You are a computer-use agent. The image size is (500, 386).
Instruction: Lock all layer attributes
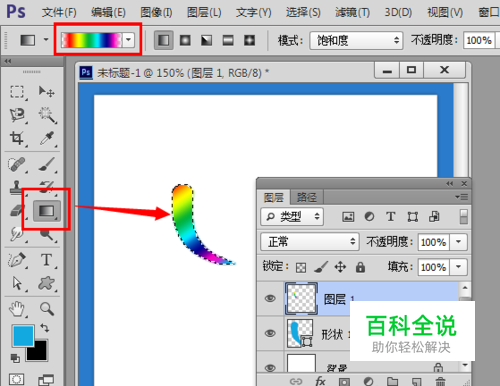360,267
